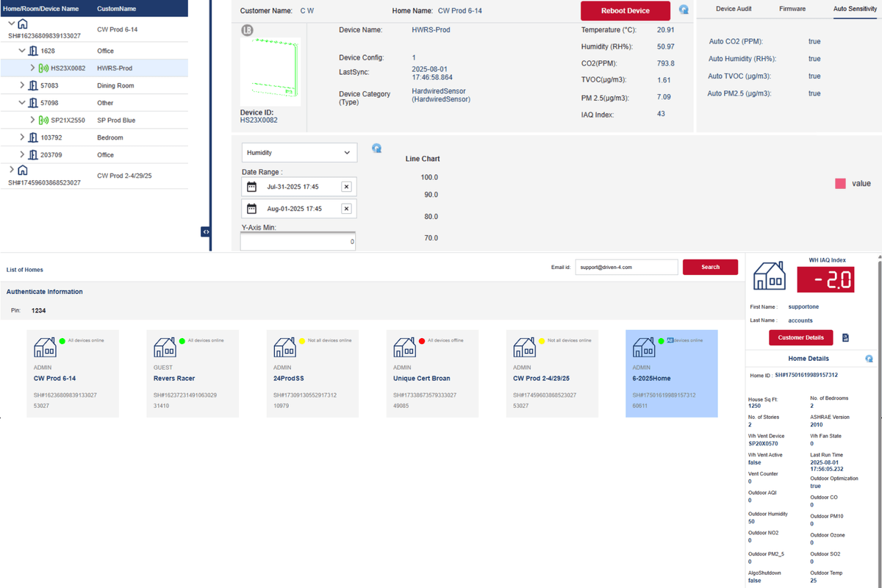Click the device thumbnail image

click(270, 71)
